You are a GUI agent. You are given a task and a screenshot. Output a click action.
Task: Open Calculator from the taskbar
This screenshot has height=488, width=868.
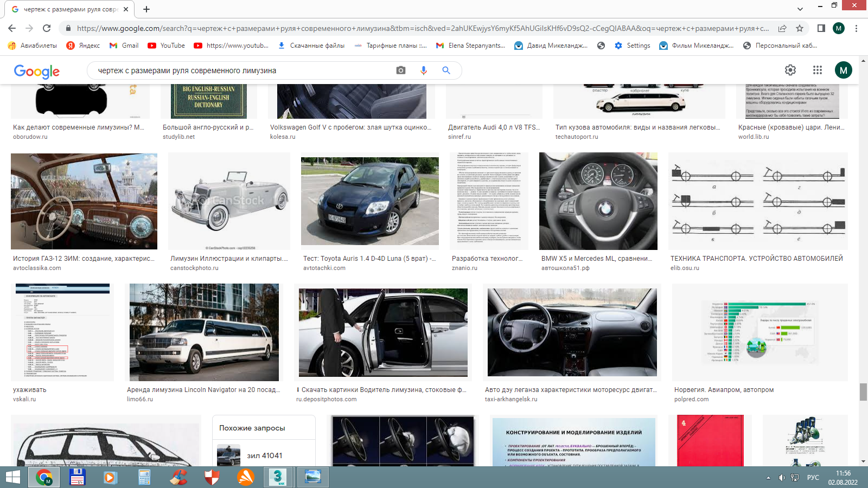(144, 477)
